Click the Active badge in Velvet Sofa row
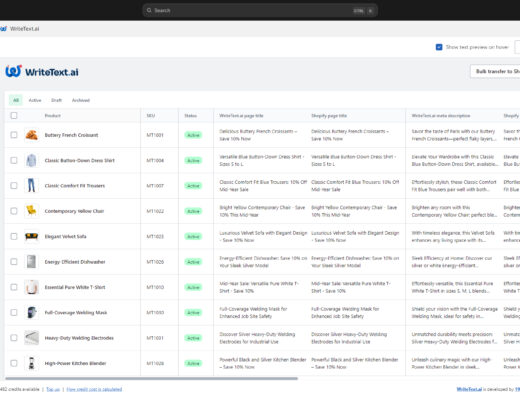This screenshot has height=397, width=520. (193, 236)
